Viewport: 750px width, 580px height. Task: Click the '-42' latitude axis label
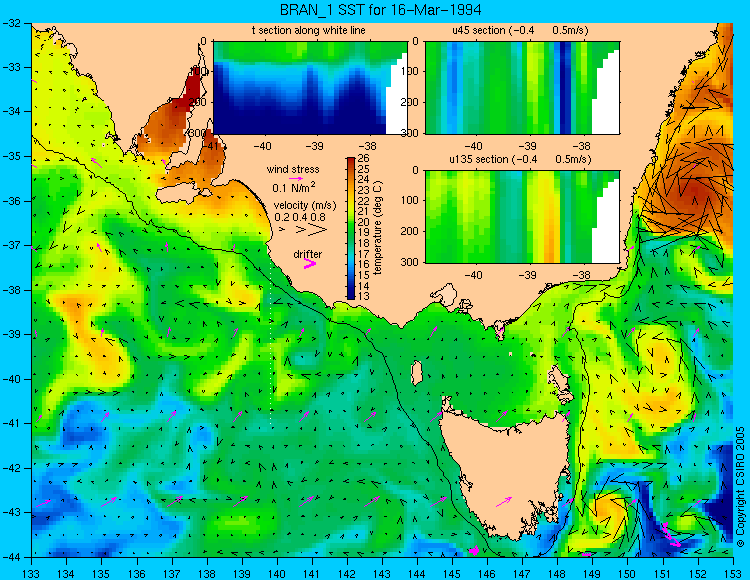(x=11, y=468)
